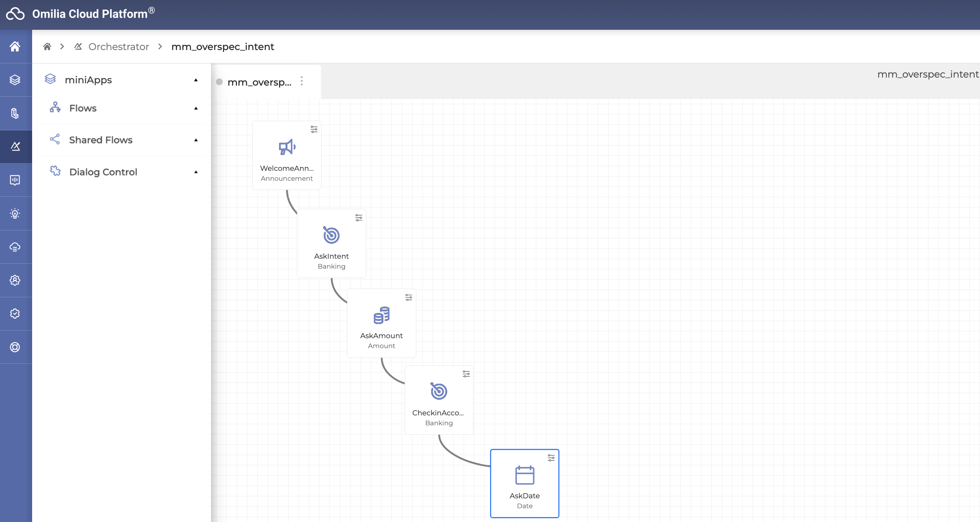Open the miniApps layers sidebar icon
This screenshot has width=980, height=522.
[x=15, y=80]
